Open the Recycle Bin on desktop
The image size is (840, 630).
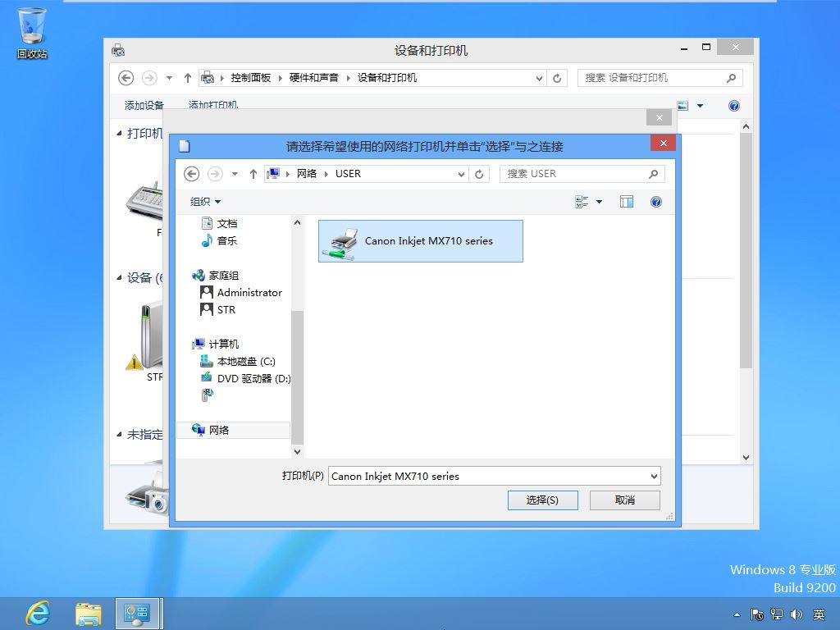pos(32,32)
